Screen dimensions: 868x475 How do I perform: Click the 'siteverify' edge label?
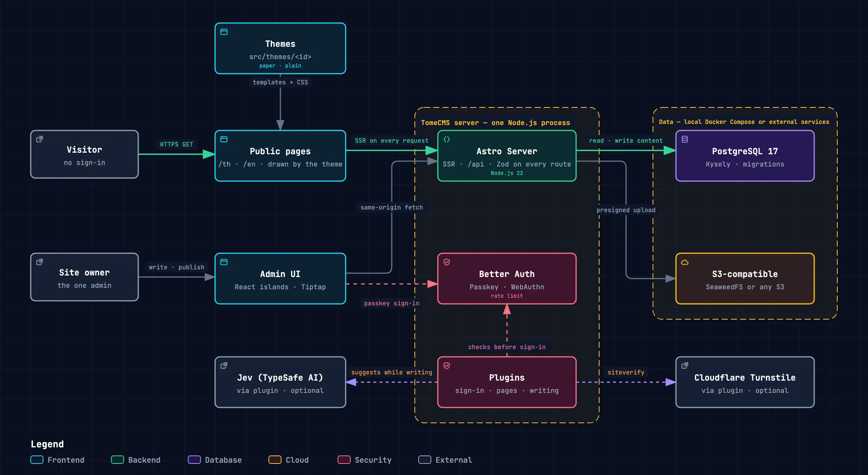[x=626, y=372]
